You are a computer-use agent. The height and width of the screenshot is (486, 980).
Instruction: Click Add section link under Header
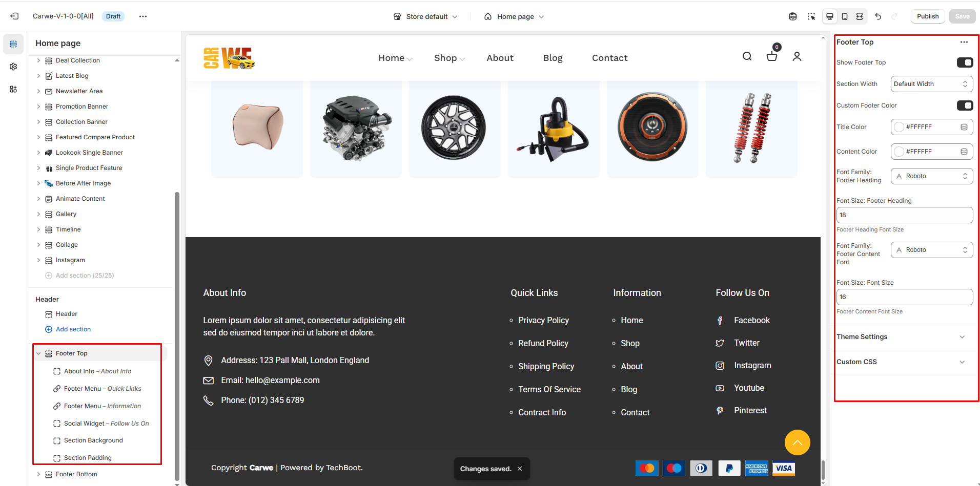pyautogui.click(x=73, y=329)
